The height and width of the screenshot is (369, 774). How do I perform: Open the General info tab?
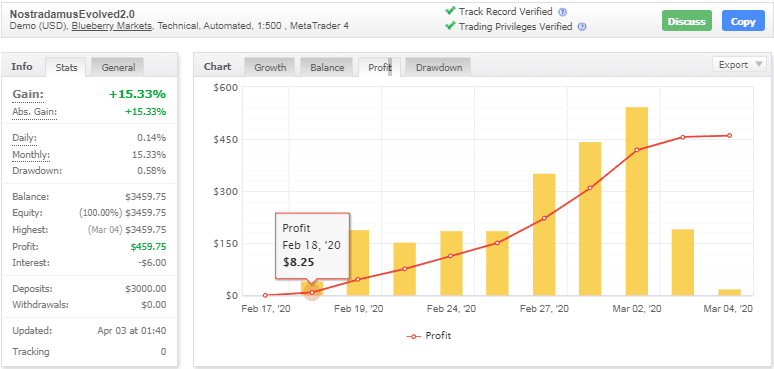(118, 68)
